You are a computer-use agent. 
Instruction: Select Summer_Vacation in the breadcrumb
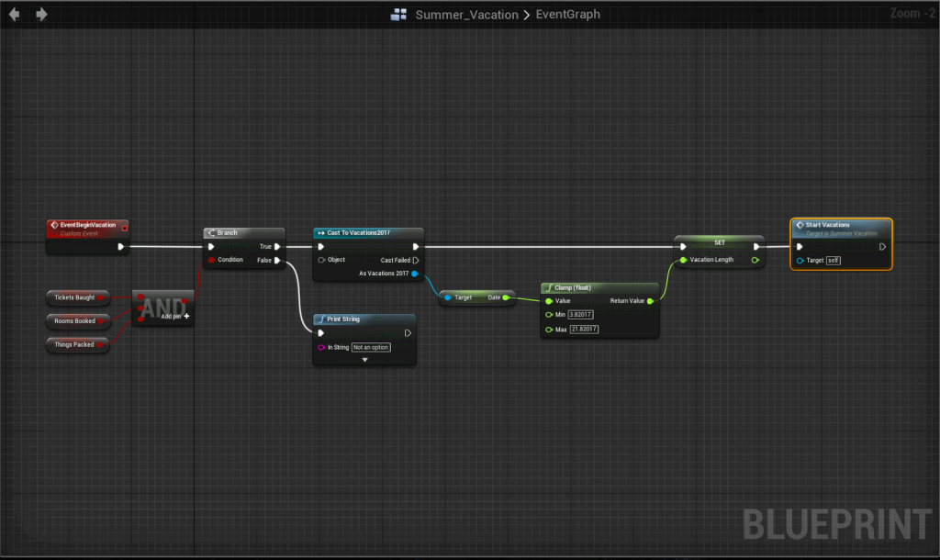[466, 15]
